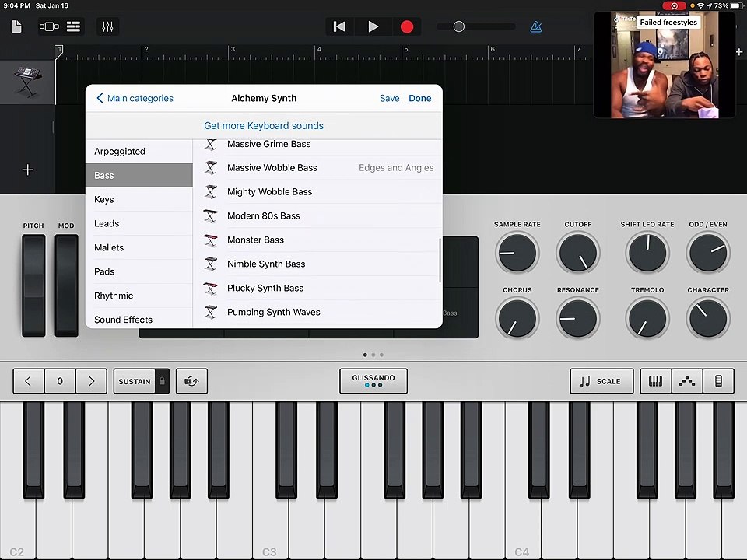Select the Keys category
Viewport: 747px width, 560px height.
[139, 200]
